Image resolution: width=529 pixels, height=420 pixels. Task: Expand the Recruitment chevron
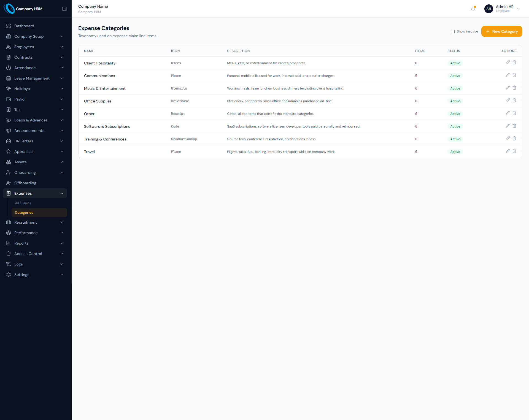62,222
